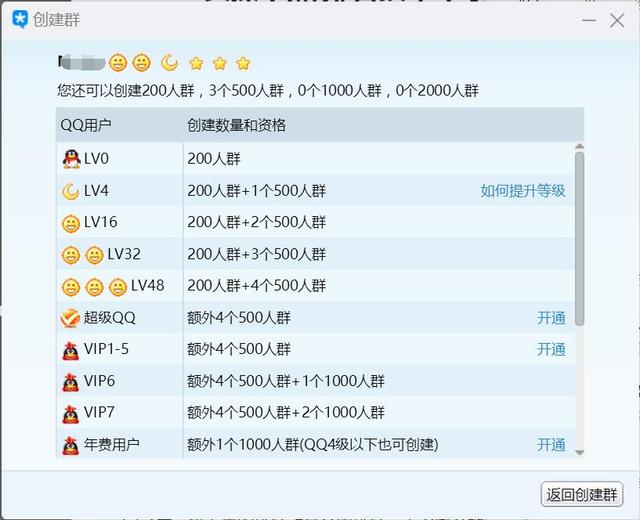Viewport: 640px width, 520px height.
Task: Click the text 200人群+2个500人群
Action: (256, 222)
